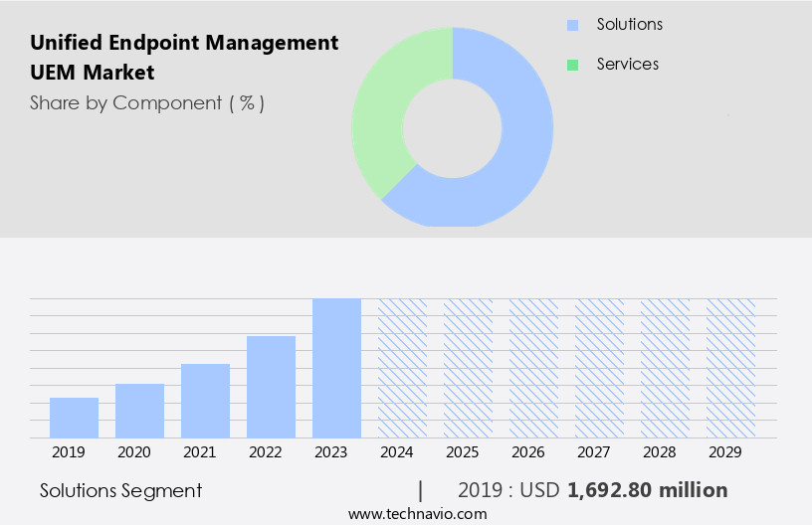The width and height of the screenshot is (812, 525).
Task: Select the 2022 bar
Action: [x=271, y=387]
